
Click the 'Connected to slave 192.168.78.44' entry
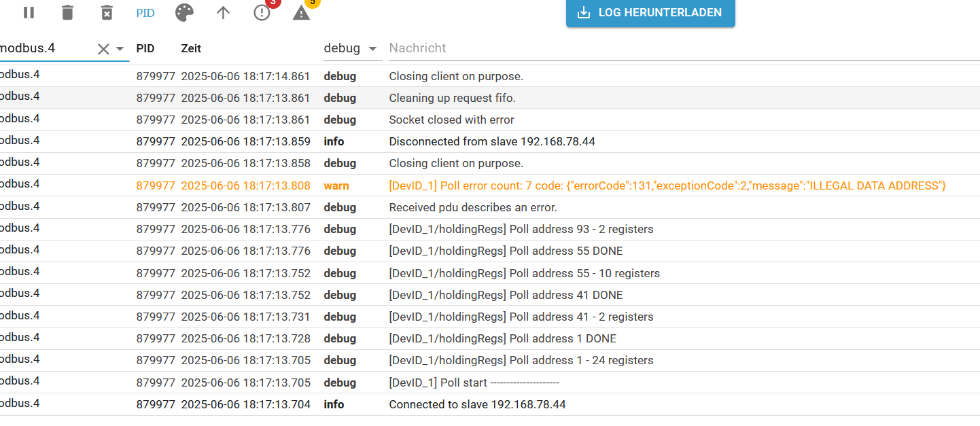click(x=477, y=404)
